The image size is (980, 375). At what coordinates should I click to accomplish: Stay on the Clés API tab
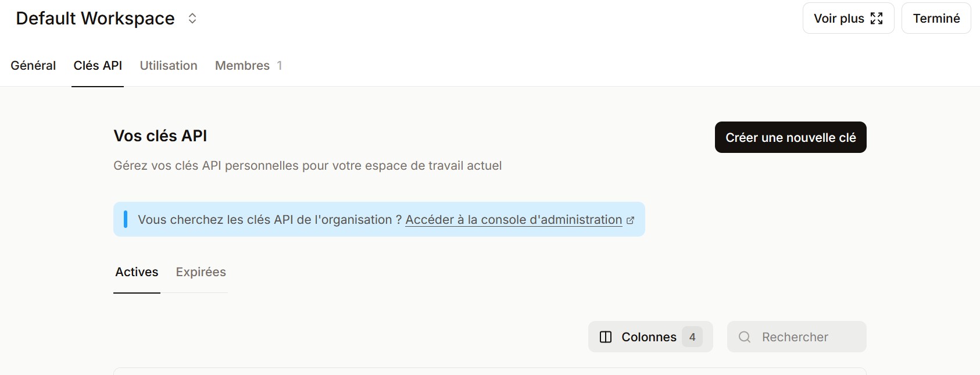pos(97,65)
